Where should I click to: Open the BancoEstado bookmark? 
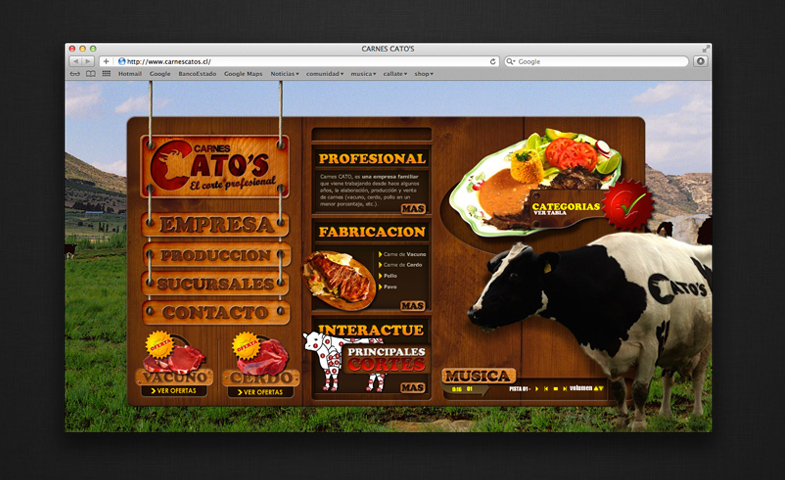(197, 74)
